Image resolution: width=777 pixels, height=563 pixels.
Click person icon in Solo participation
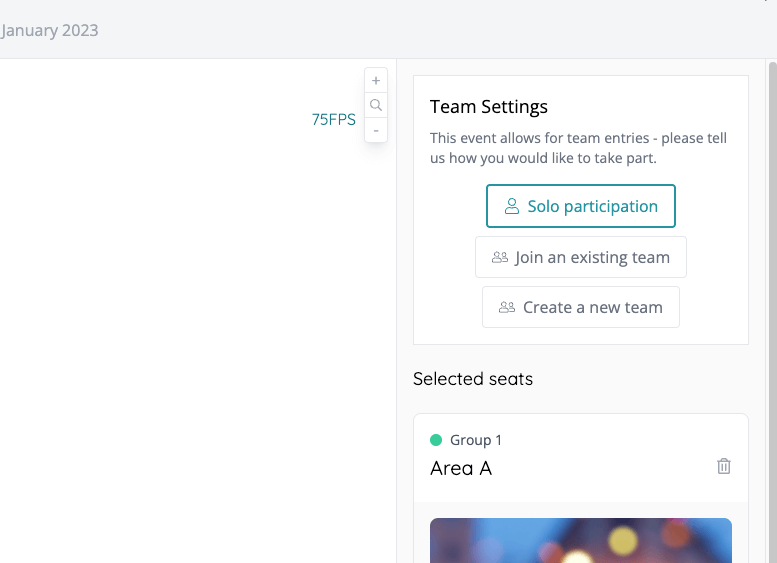(512, 206)
